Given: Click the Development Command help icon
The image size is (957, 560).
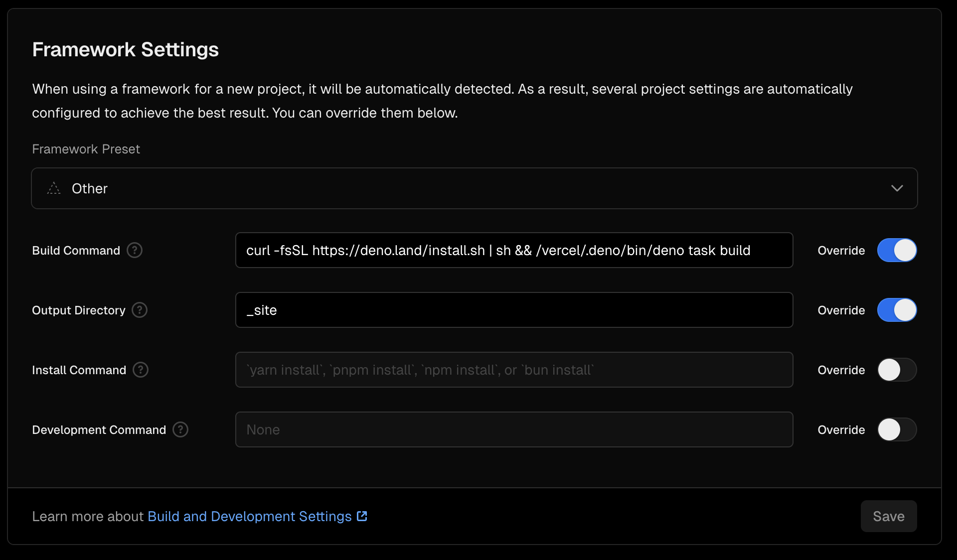Looking at the screenshot, I should [180, 429].
